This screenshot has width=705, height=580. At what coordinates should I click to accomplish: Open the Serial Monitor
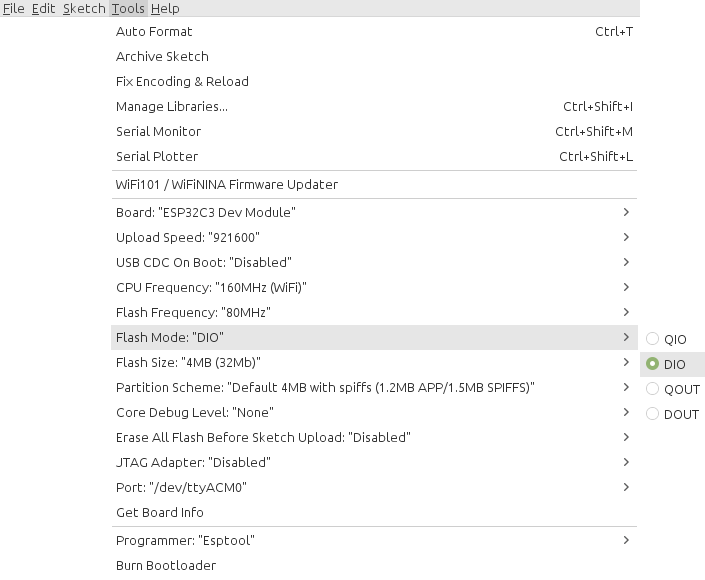(374, 131)
